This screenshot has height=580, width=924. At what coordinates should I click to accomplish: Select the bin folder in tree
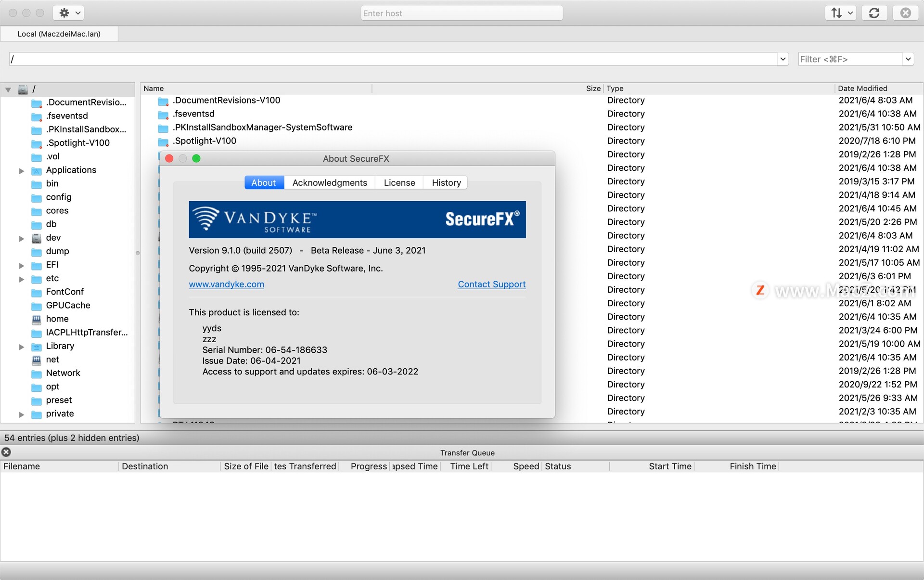point(52,183)
